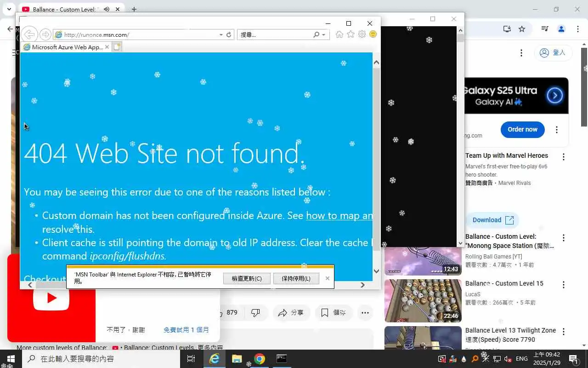
Task: Click the 儲存 save button
Action: (x=333, y=313)
